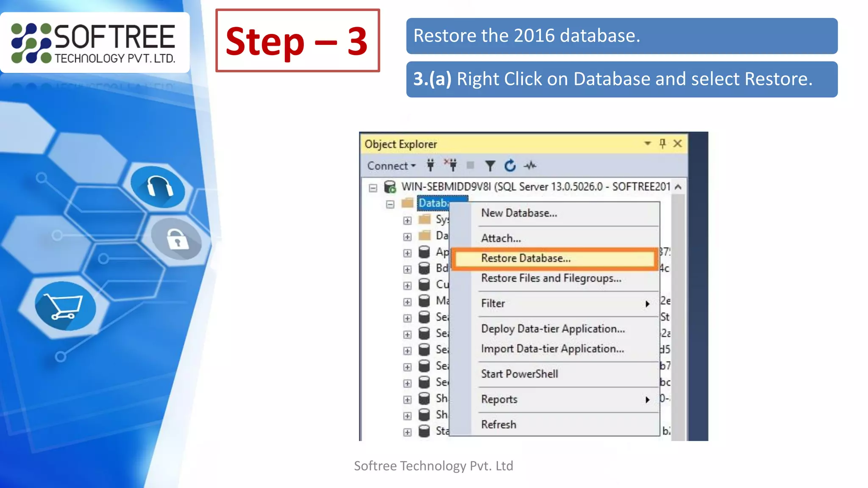The image size is (868, 488).
Task: Click the 'Cu' database cylinder icon
Action: [x=424, y=284]
